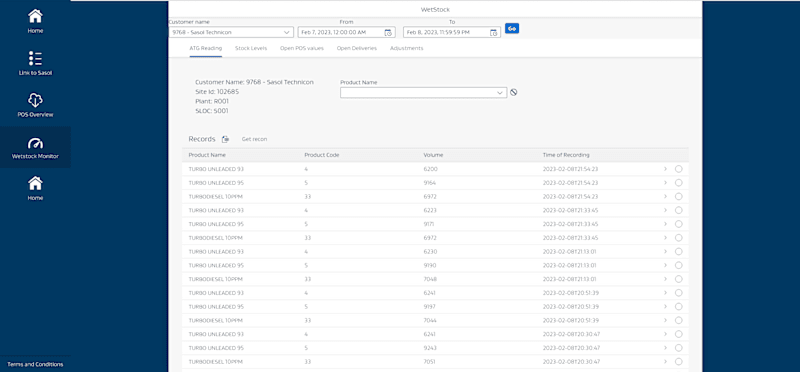Click the Get recon button

[x=254, y=139]
